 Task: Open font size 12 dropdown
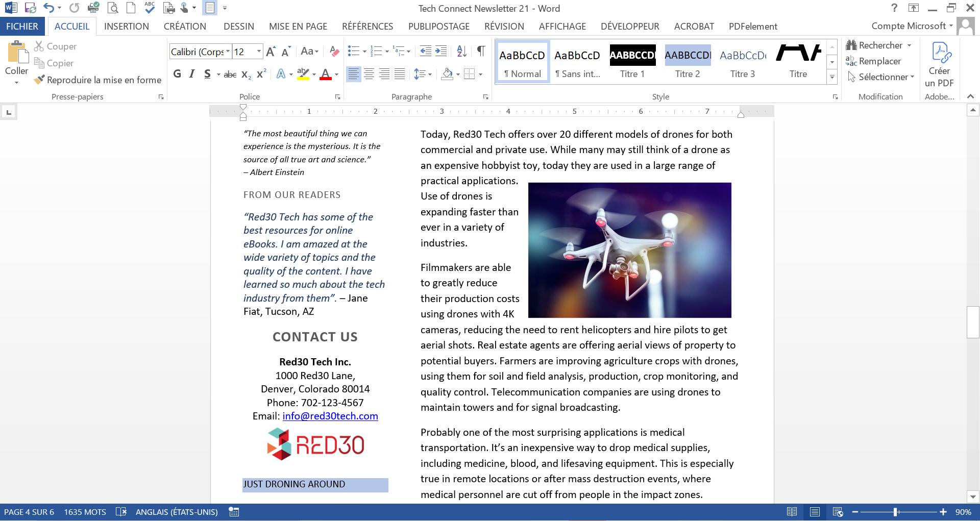(x=259, y=52)
